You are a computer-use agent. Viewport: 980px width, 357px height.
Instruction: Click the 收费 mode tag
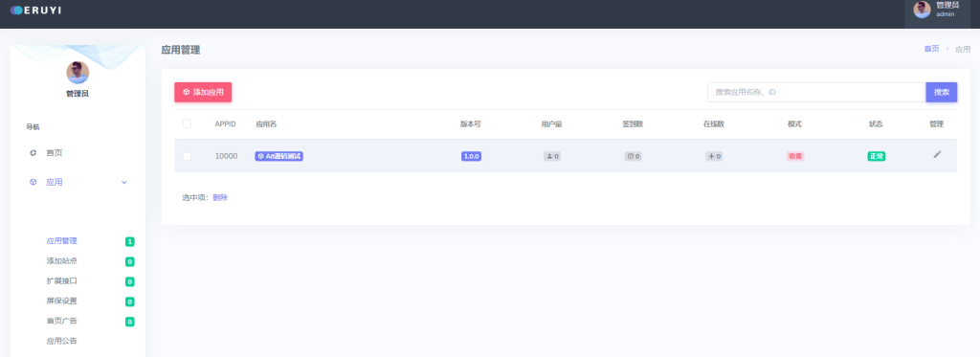click(x=795, y=156)
